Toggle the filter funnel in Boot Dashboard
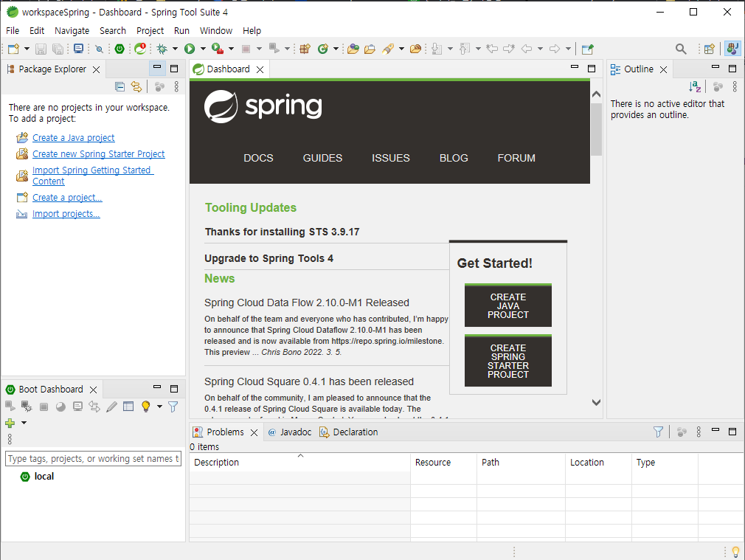745x560 pixels. pyautogui.click(x=173, y=407)
